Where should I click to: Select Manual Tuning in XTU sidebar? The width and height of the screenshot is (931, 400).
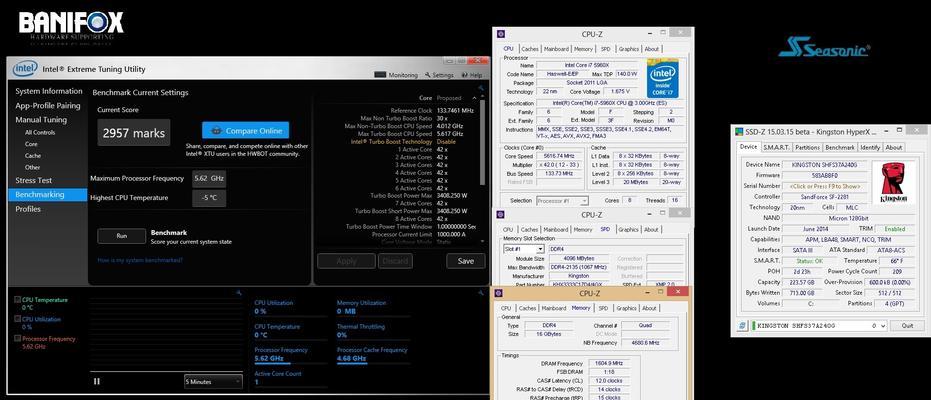point(41,120)
